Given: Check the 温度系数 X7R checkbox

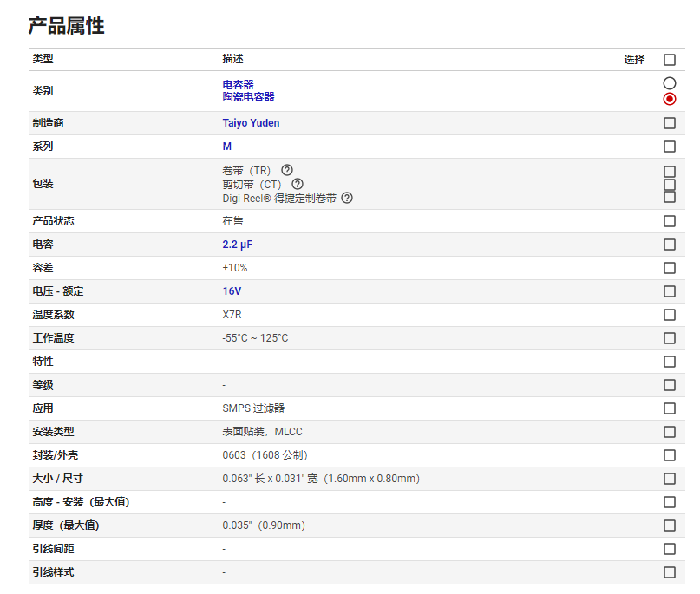Looking at the screenshot, I should coord(669,315).
